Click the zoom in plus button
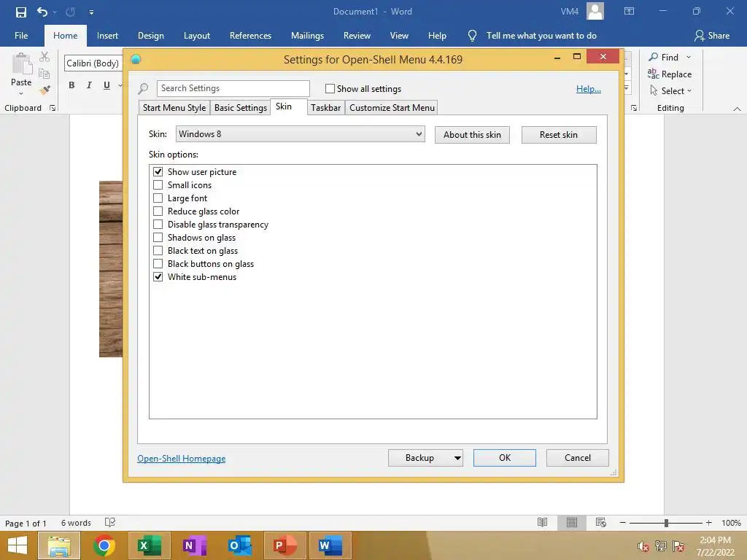This screenshot has height=560, width=747. [709, 523]
